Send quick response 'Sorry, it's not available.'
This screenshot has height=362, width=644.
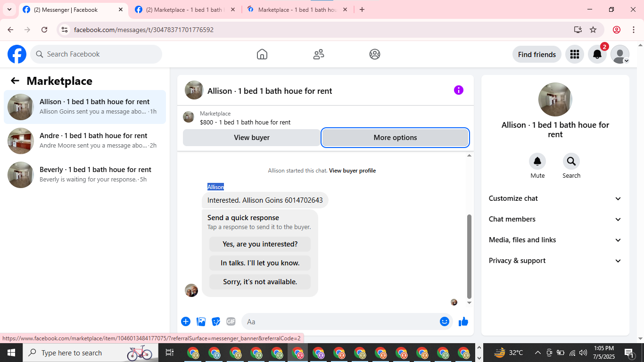(260, 282)
